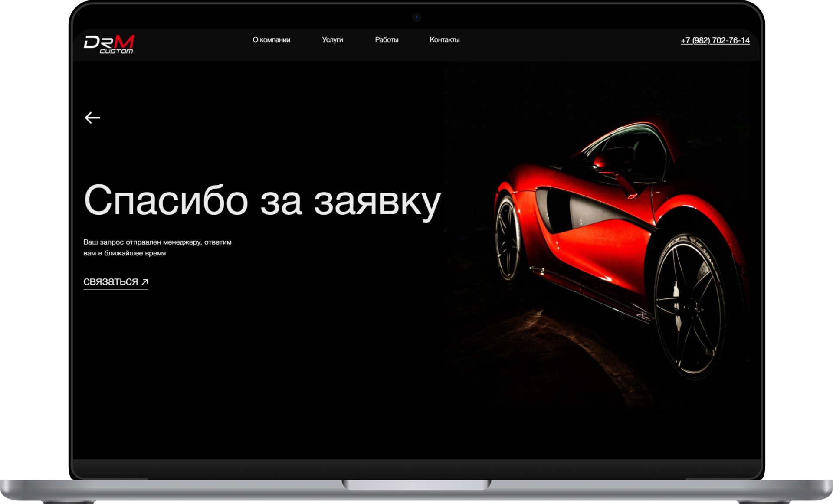Click the car's front wheel
Screen dimensions: 833x504
508,238
